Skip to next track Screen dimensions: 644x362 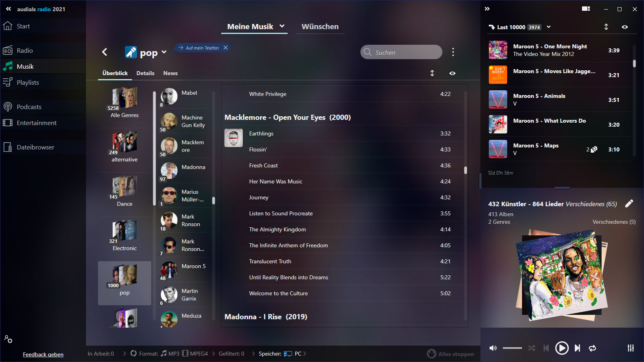click(577, 348)
